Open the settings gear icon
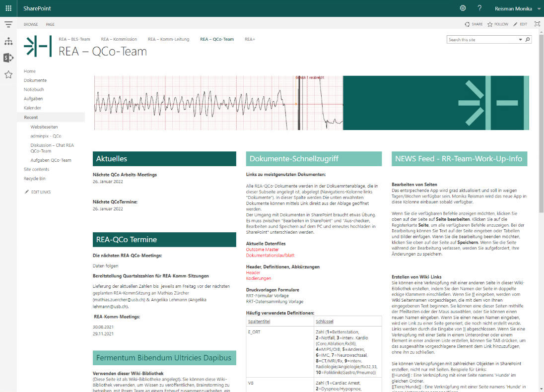The image size is (544, 392). pyautogui.click(x=463, y=8)
